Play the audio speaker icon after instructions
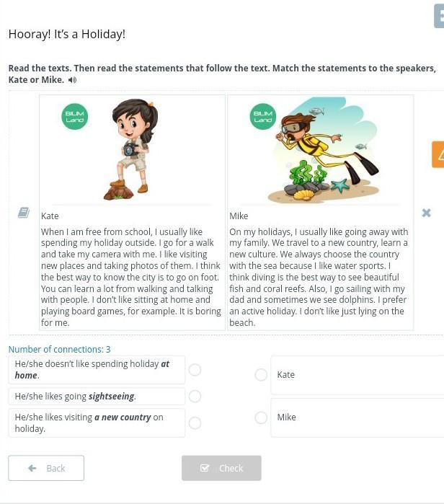Image resolution: width=444 pixels, height=504 pixels. click(72, 80)
